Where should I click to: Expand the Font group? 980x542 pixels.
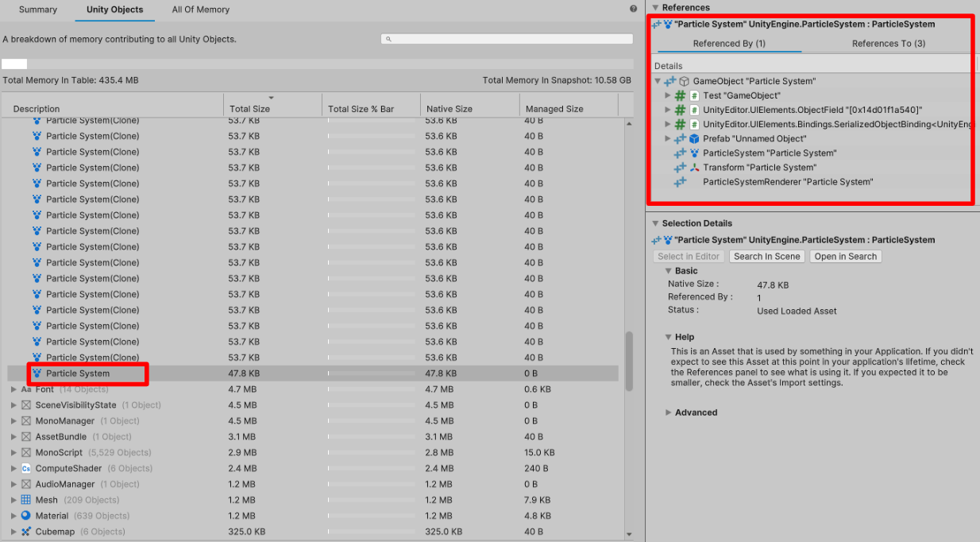(x=14, y=389)
